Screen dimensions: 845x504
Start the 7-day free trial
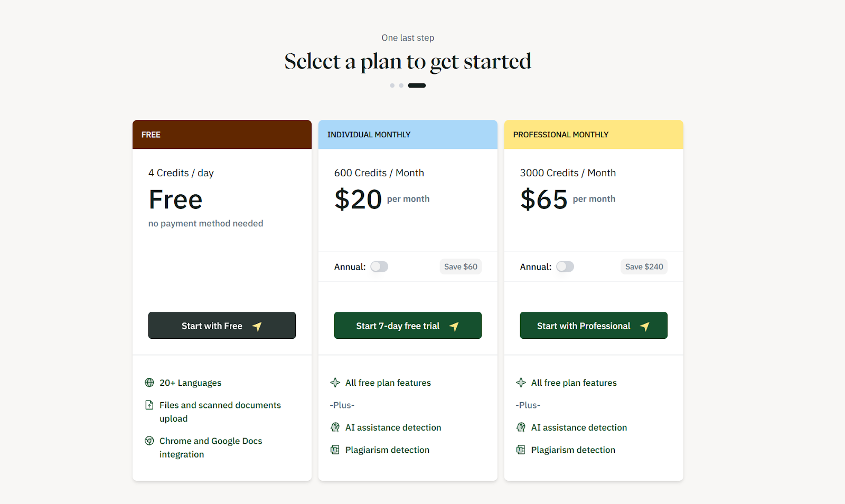[408, 326]
